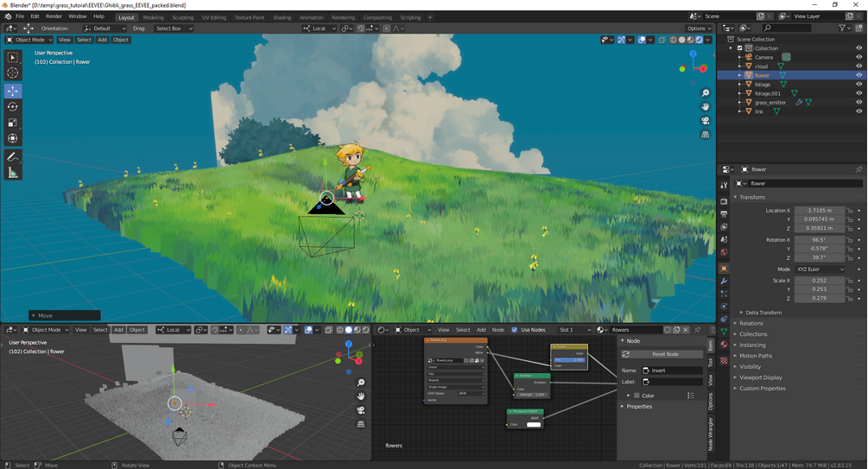
Task: Click the Location X field
Action: point(820,211)
